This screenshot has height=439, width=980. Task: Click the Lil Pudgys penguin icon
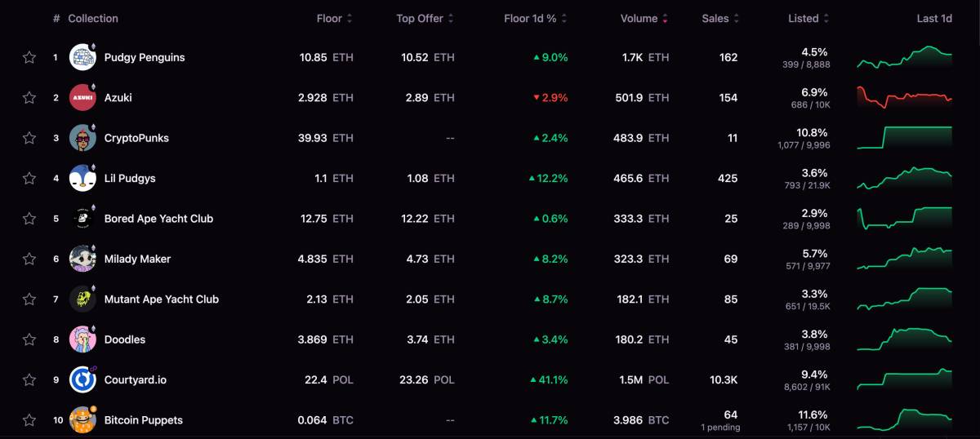coord(82,178)
